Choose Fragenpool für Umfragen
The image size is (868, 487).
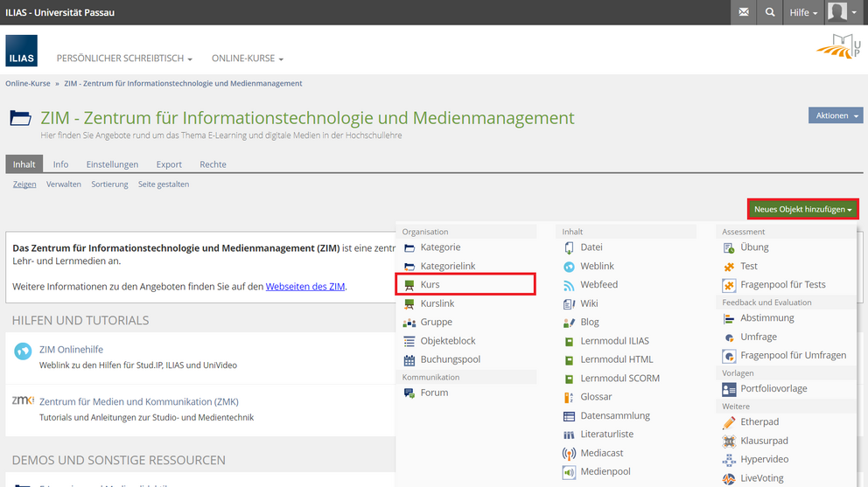coord(794,355)
